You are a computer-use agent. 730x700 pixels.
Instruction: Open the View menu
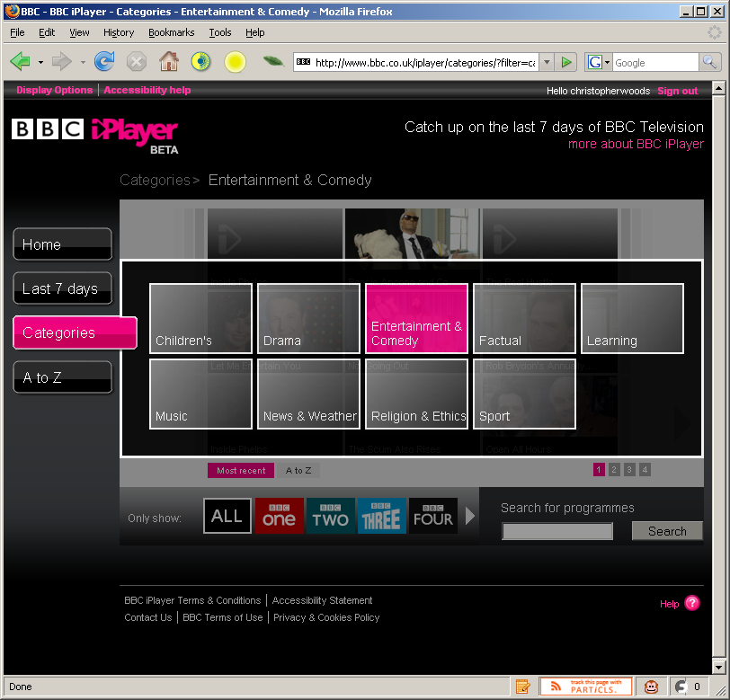coord(79,32)
